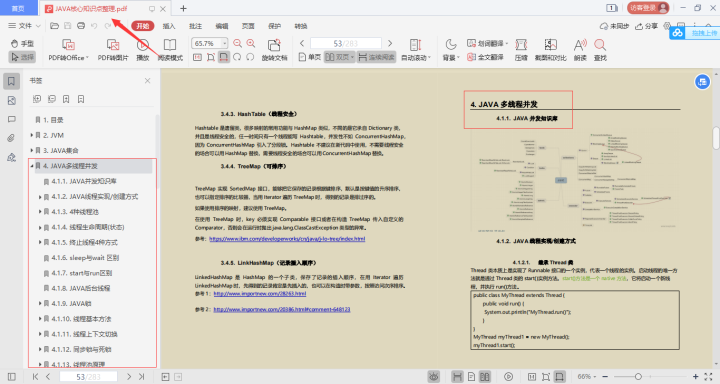Viewport: 720px width, 384px height.
Task: Toggle double page (双页) layout
Action: [x=340, y=57]
